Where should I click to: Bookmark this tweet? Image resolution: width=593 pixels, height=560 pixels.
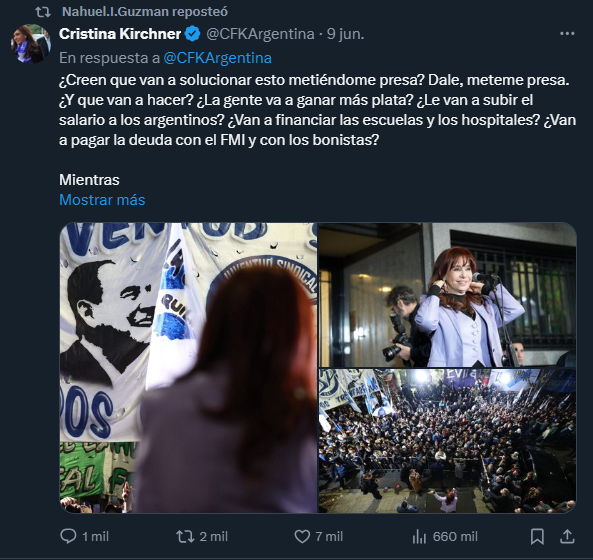click(x=537, y=536)
